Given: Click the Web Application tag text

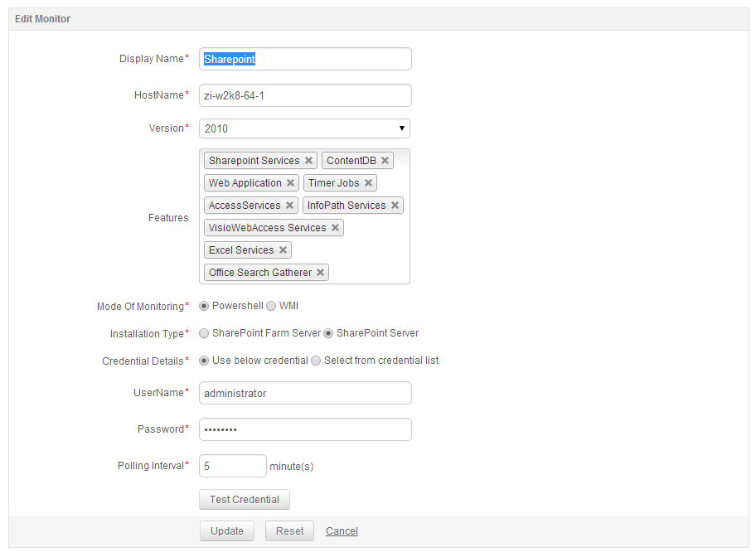Looking at the screenshot, I should [x=245, y=183].
